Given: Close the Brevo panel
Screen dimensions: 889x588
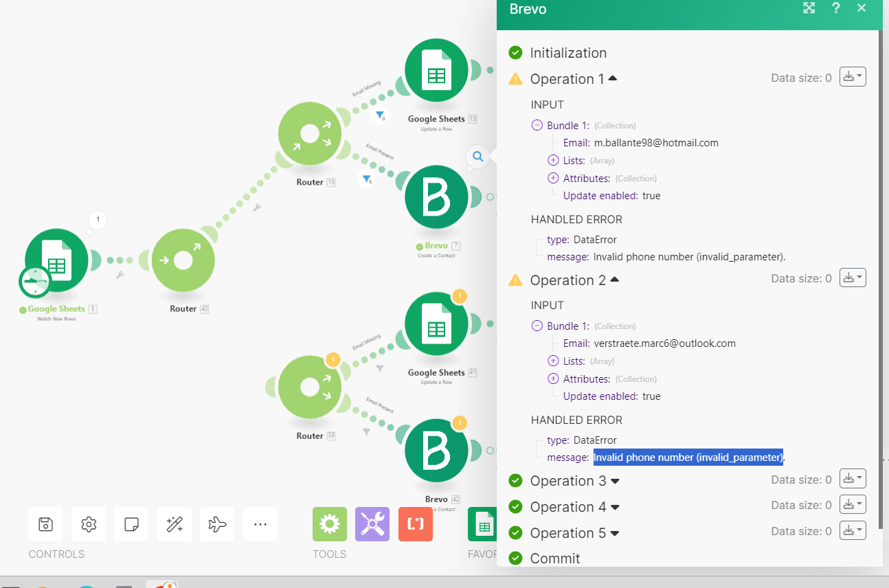Looking at the screenshot, I should click(x=862, y=8).
